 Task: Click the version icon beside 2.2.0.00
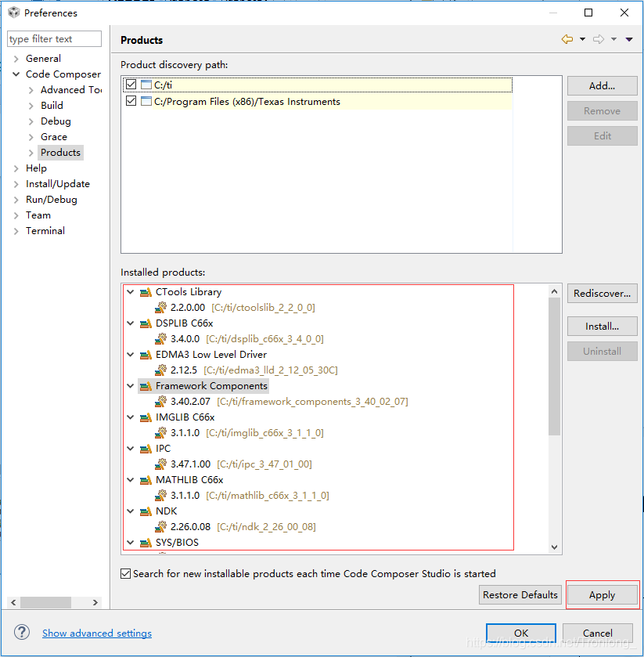coord(160,308)
